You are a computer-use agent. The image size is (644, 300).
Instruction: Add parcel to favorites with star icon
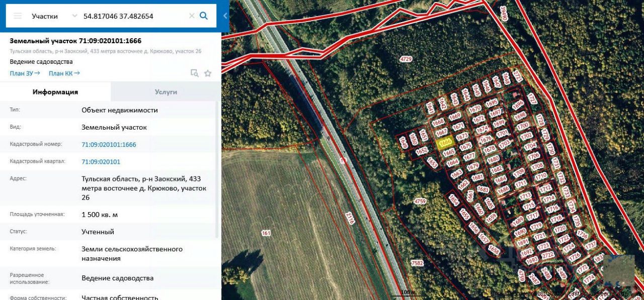[x=208, y=73]
